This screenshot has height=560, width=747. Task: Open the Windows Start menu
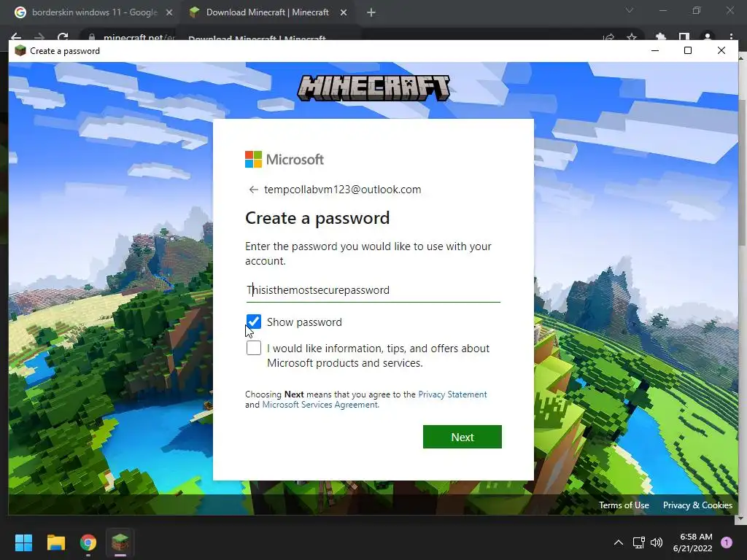pos(23,542)
